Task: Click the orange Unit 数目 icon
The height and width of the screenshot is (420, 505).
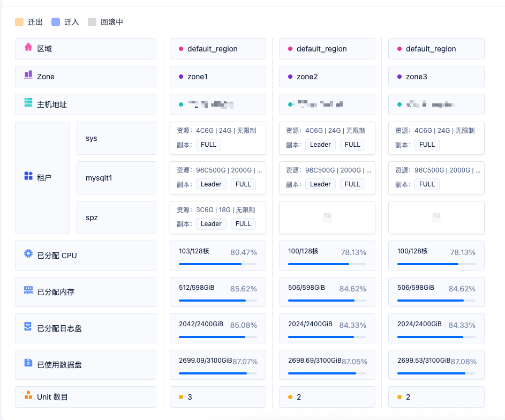Action: tap(28, 396)
